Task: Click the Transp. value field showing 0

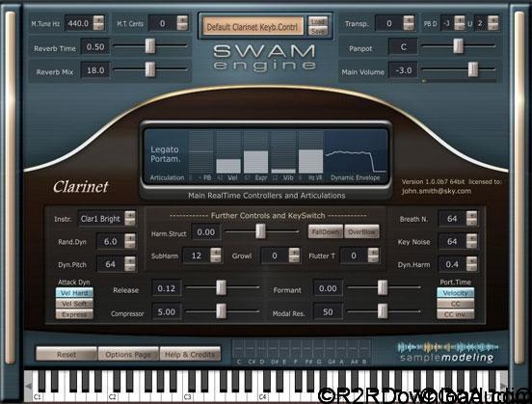Action: pos(388,23)
